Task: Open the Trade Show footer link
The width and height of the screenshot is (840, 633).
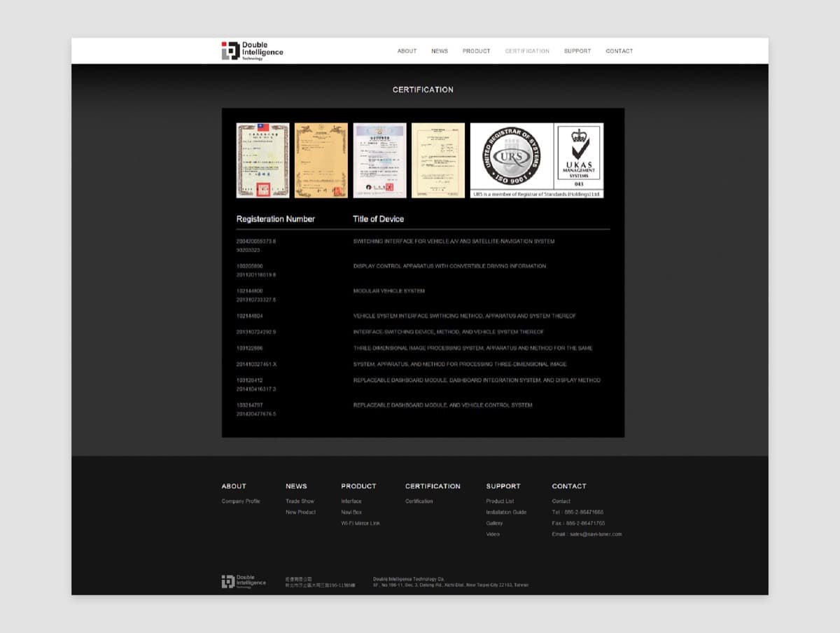Action: click(300, 501)
